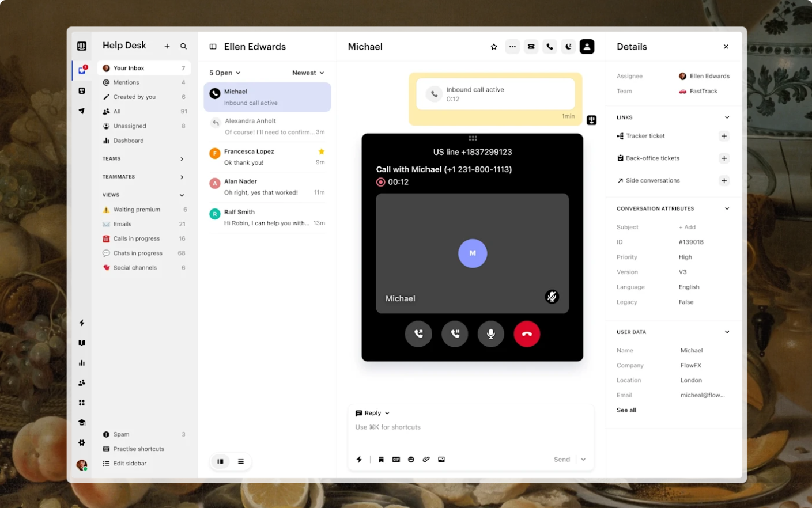Insert emoji using the smiley icon
The width and height of the screenshot is (812, 508).
pyautogui.click(x=411, y=460)
